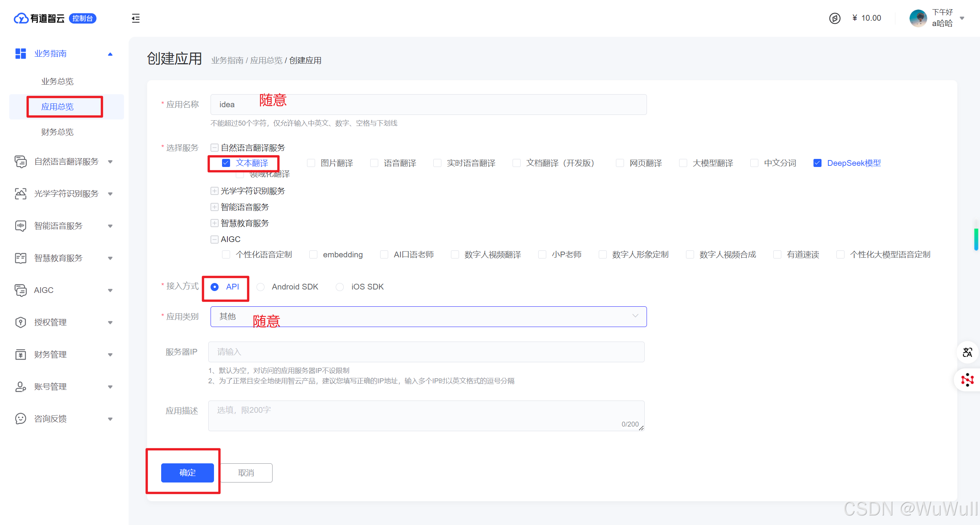The image size is (980, 525).
Task: Click into the 服务器IP input field
Action: point(426,352)
